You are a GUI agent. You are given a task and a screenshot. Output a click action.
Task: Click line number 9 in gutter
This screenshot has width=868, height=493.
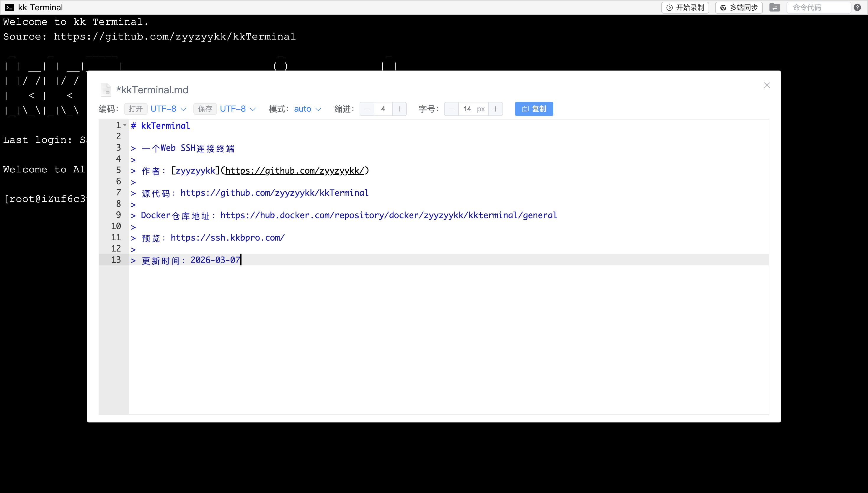(x=118, y=215)
